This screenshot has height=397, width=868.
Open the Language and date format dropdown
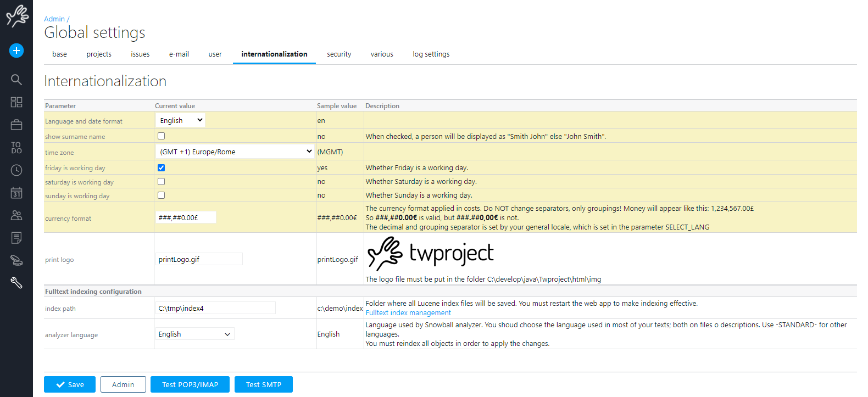(180, 120)
